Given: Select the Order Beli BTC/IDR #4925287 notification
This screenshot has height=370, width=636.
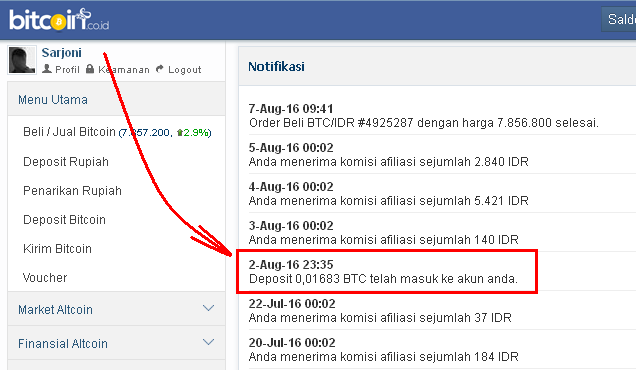Looking at the screenshot, I should click(424, 123).
